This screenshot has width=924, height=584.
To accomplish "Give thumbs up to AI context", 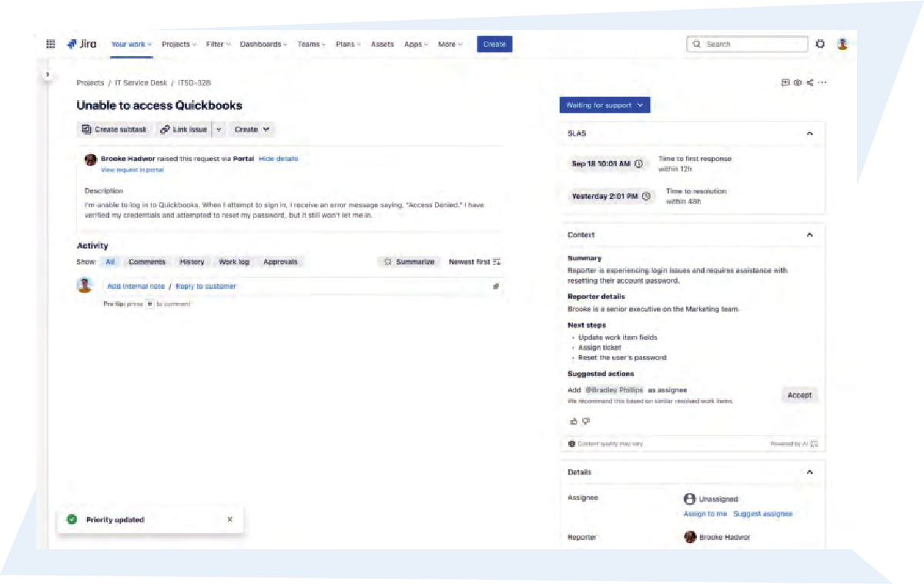I will point(573,421).
